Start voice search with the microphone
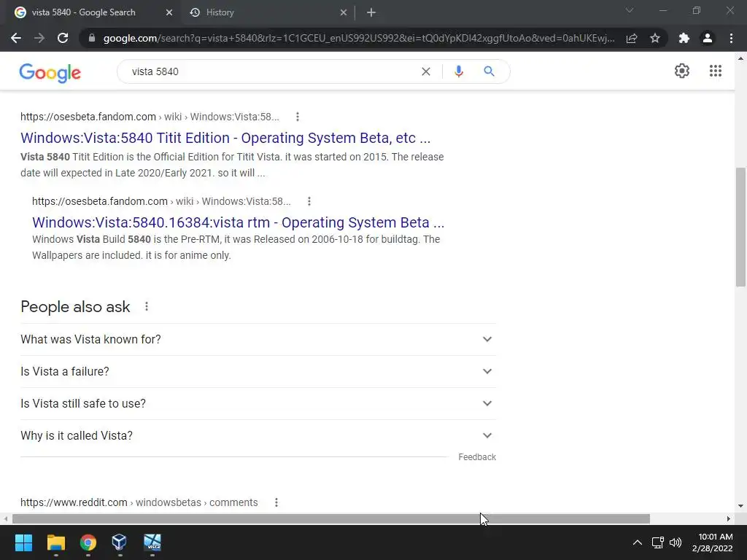Image resolution: width=747 pixels, height=560 pixels. click(x=458, y=71)
